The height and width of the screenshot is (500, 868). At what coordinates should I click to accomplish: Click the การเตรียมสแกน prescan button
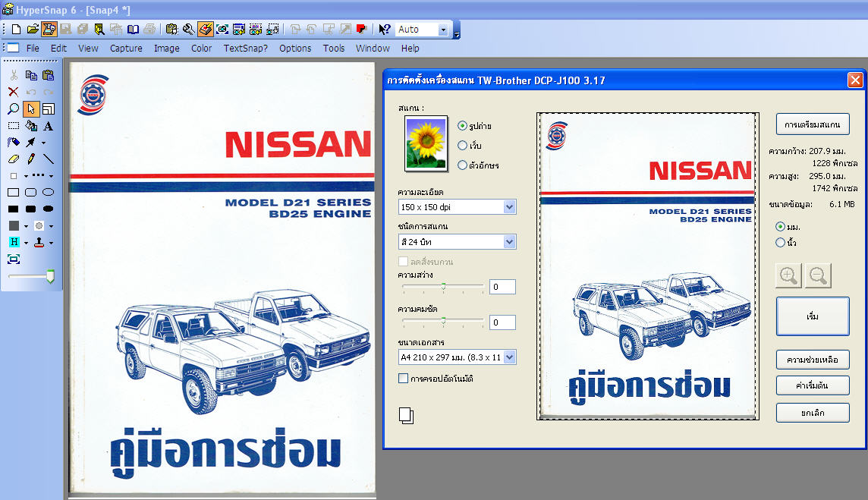pyautogui.click(x=813, y=124)
